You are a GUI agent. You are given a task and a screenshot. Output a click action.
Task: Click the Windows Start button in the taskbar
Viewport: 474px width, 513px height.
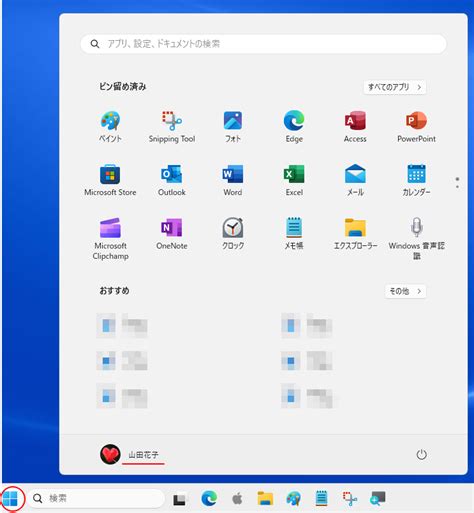click(11, 499)
